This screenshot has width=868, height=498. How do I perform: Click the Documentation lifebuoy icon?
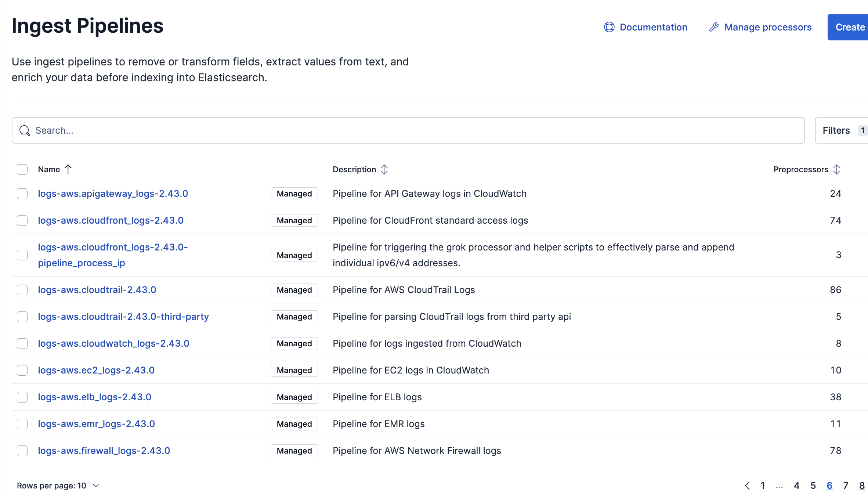pyautogui.click(x=609, y=27)
